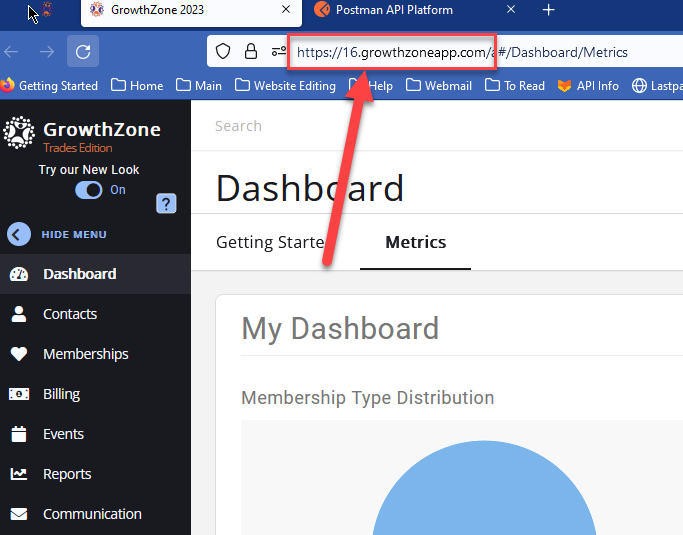
Task: Click the blue pie chart segment
Action: tap(483, 500)
